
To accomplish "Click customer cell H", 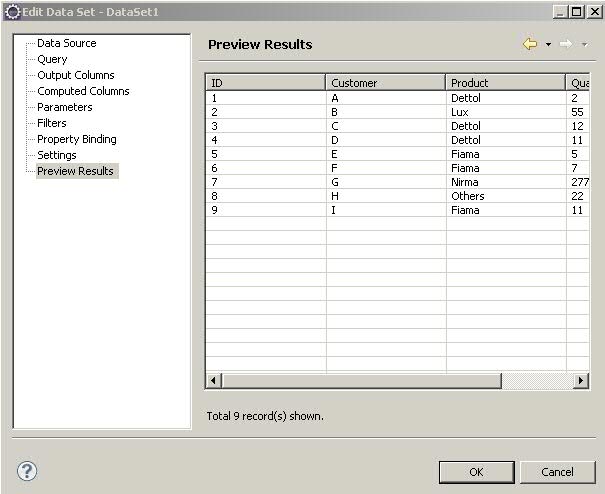I will 385,196.
